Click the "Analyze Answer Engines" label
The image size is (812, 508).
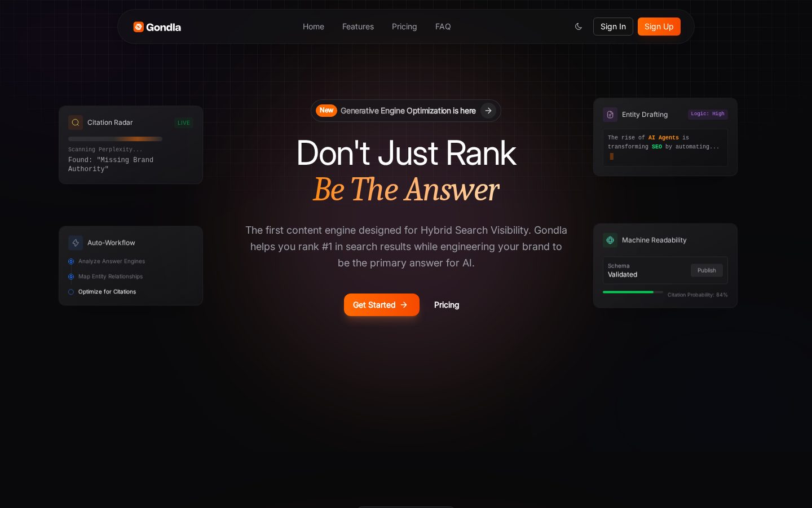click(x=112, y=261)
